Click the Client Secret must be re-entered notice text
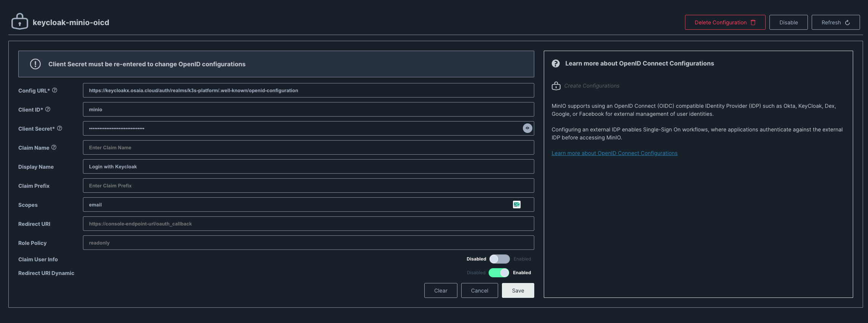Screen dimensions: 868x323 click(x=147, y=64)
